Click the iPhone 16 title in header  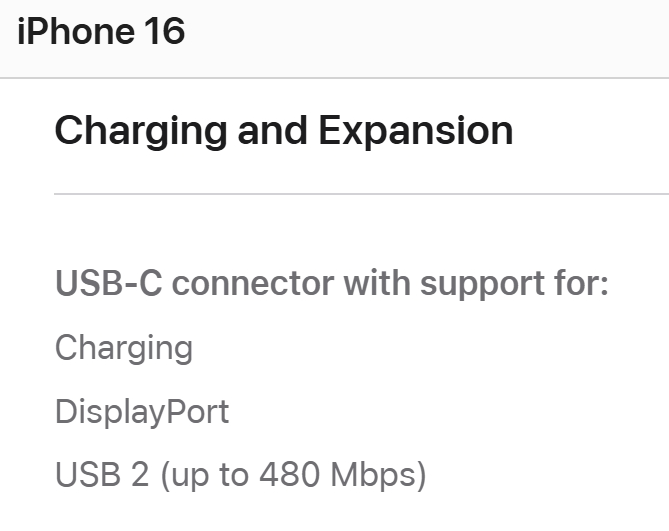click(101, 31)
